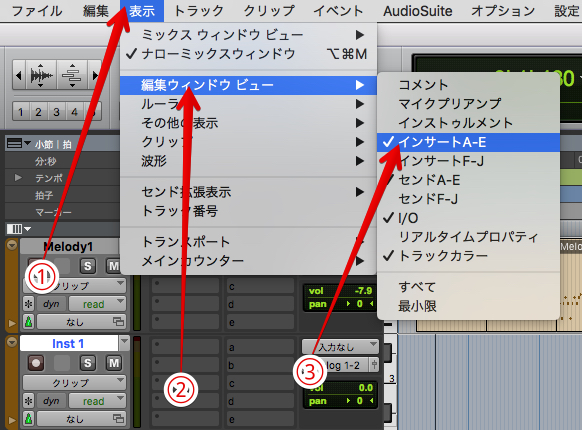Open the 入力なし input selector dropdown
Viewport: 582px width, 430px height.
click(x=340, y=347)
